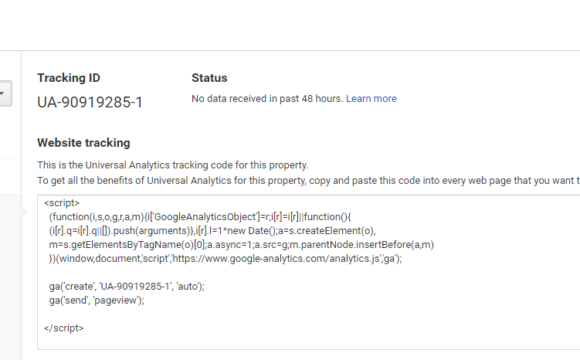This screenshot has width=580, height=360.
Task: Click the ga('send', 'pageview') line
Action: [x=97, y=300]
